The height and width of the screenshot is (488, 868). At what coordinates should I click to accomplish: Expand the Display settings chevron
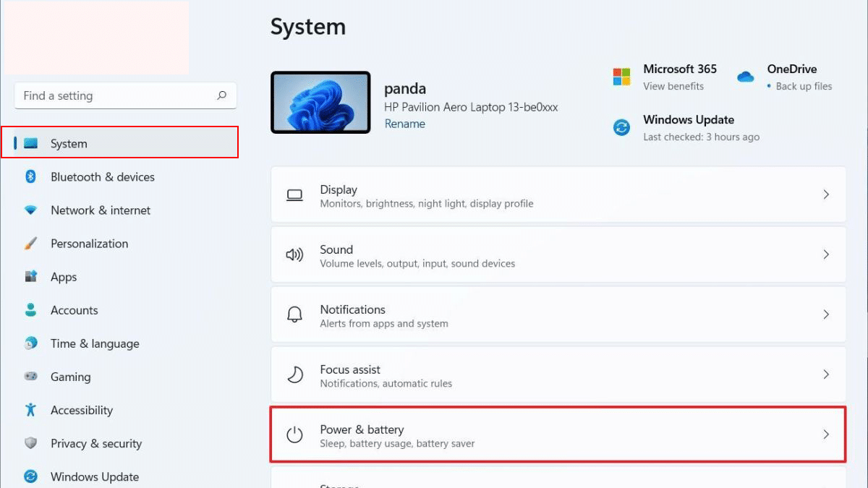(x=826, y=195)
